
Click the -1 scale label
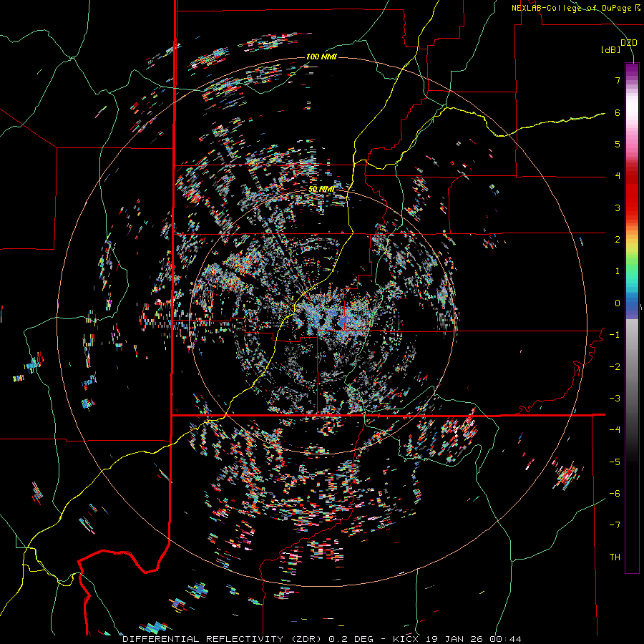coord(615,335)
